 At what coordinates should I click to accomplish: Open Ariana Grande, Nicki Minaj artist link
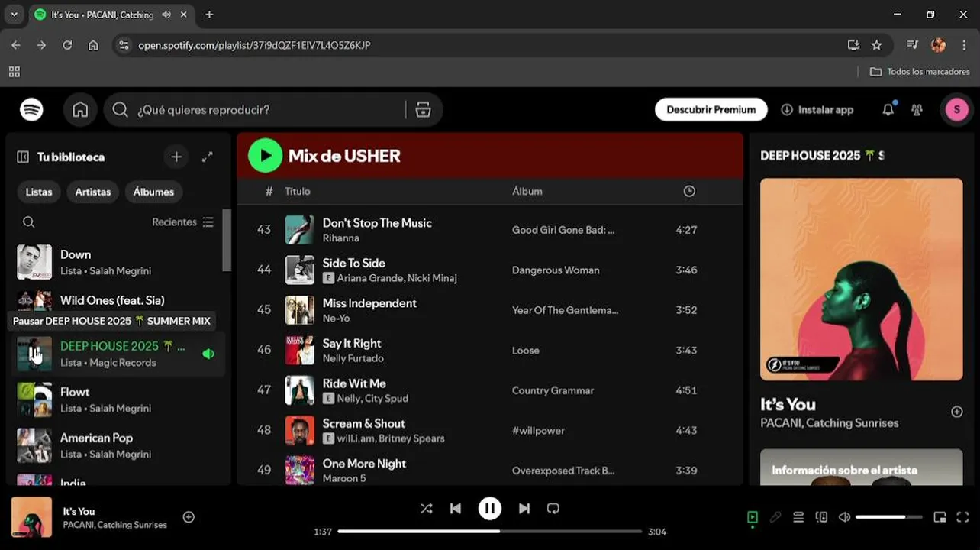click(x=397, y=278)
